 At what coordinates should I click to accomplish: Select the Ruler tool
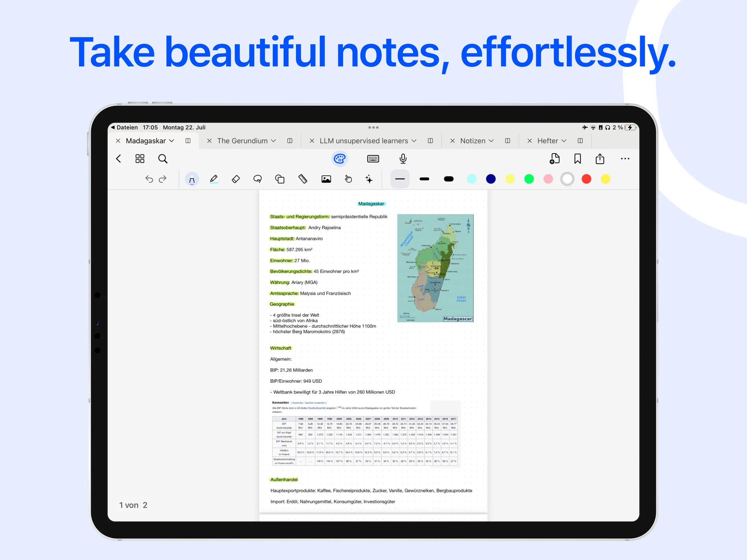click(x=303, y=179)
